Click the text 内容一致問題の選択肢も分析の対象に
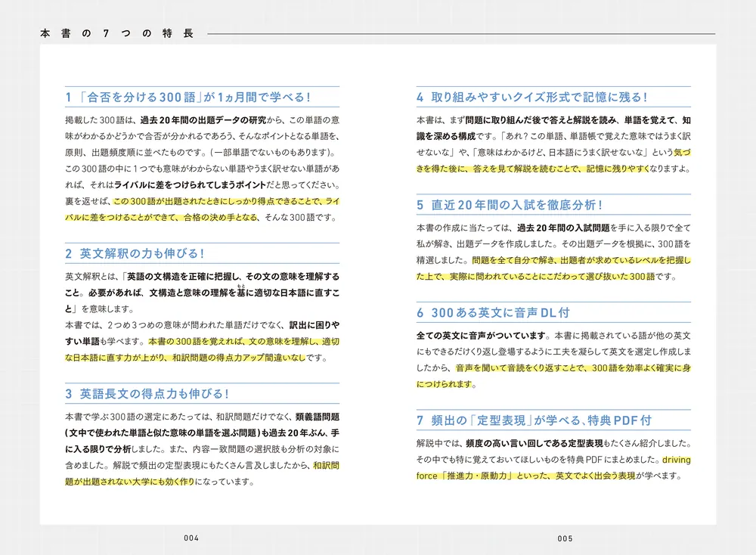 click(x=265, y=449)
